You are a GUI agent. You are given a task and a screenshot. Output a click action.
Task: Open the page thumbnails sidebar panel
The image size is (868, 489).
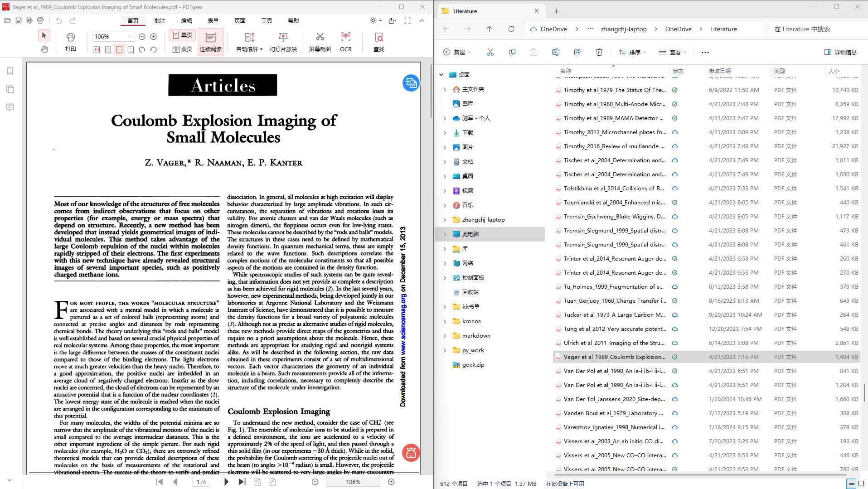coord(10,89)
